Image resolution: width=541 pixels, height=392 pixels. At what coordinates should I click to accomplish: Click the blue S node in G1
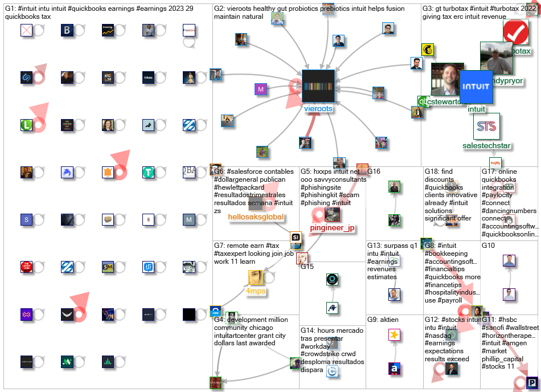point(27,219)
